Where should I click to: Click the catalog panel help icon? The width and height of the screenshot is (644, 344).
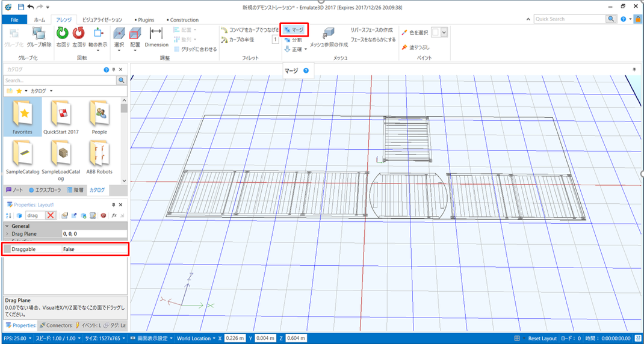107,70
